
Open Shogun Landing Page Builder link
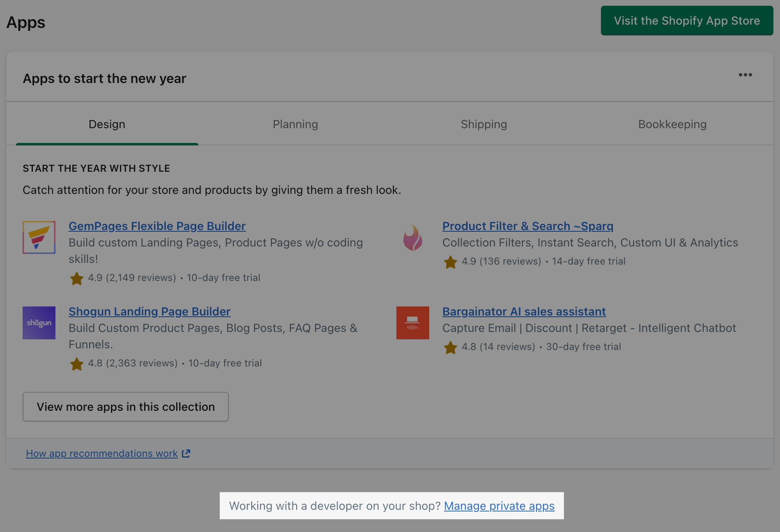(x=150, y=311)
